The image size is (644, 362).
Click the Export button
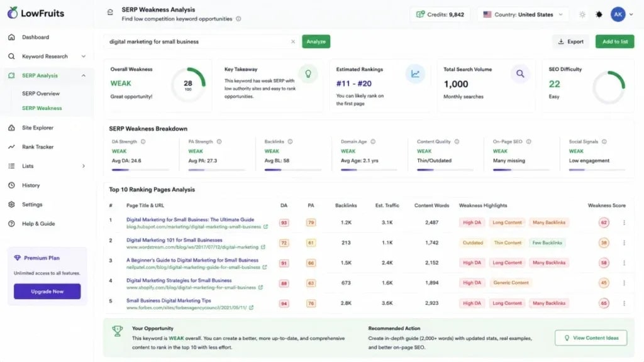tap(570, 41)
